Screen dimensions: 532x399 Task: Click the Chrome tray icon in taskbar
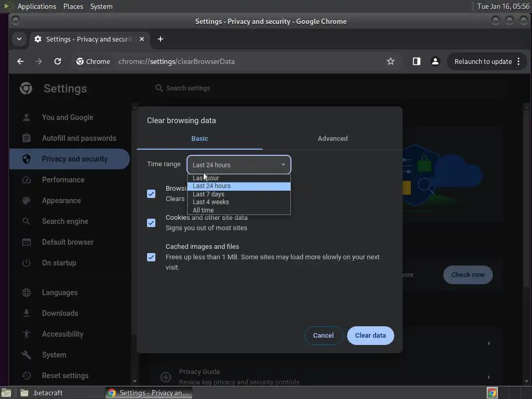click(x=492, y=393)
